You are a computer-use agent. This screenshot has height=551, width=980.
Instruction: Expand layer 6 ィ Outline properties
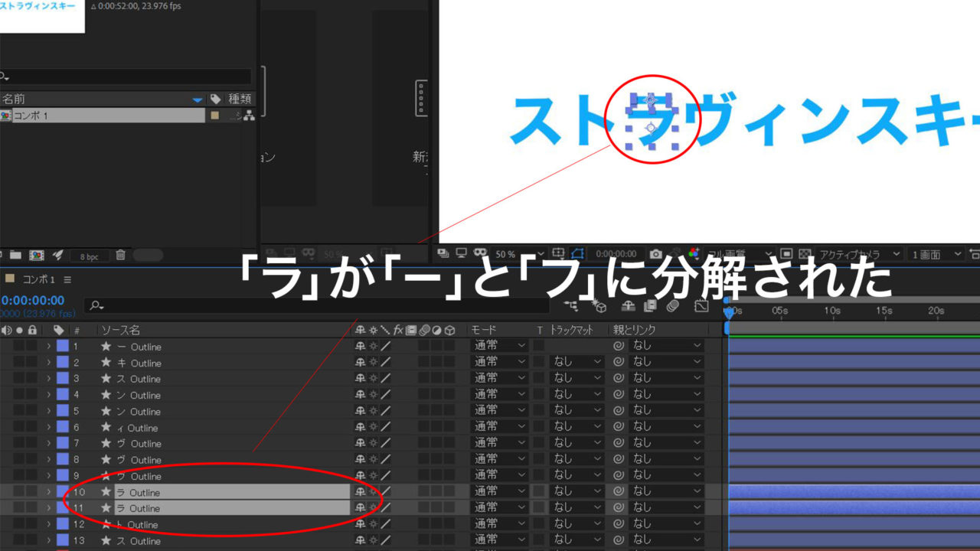(x=48, y=427)
